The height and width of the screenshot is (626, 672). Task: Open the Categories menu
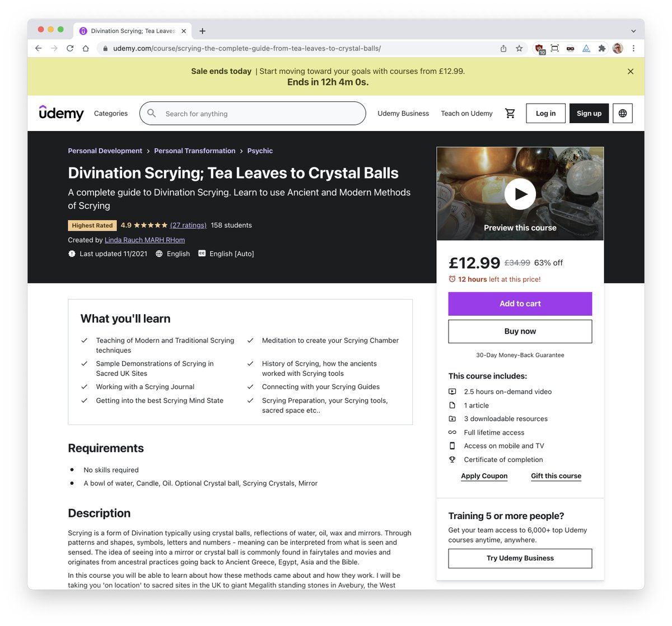[x=111, y=113]
